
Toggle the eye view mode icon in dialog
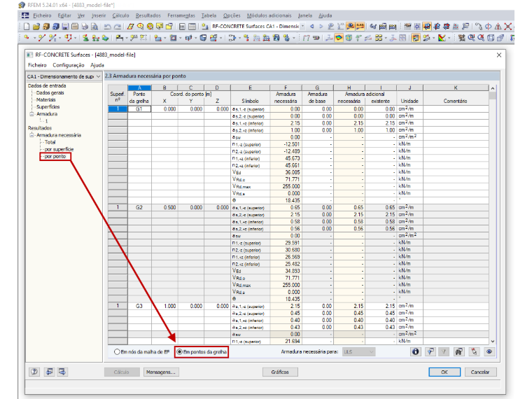489,351
